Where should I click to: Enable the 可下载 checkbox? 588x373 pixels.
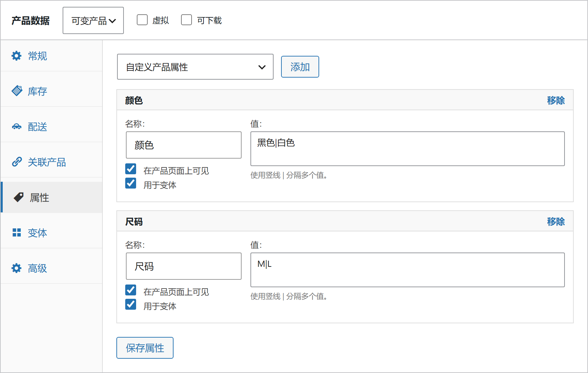(x=186, y=20)
